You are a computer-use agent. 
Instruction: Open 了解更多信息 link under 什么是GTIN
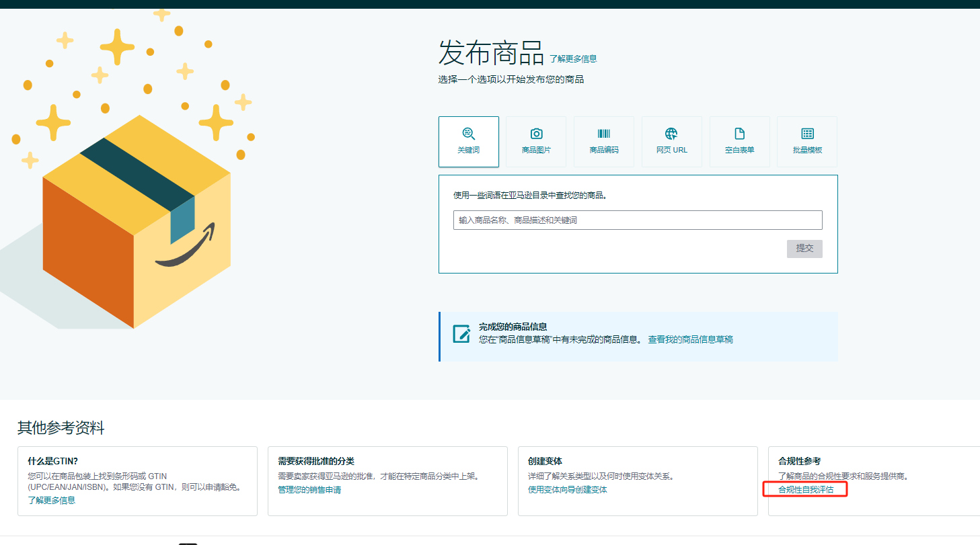(52, 500)
